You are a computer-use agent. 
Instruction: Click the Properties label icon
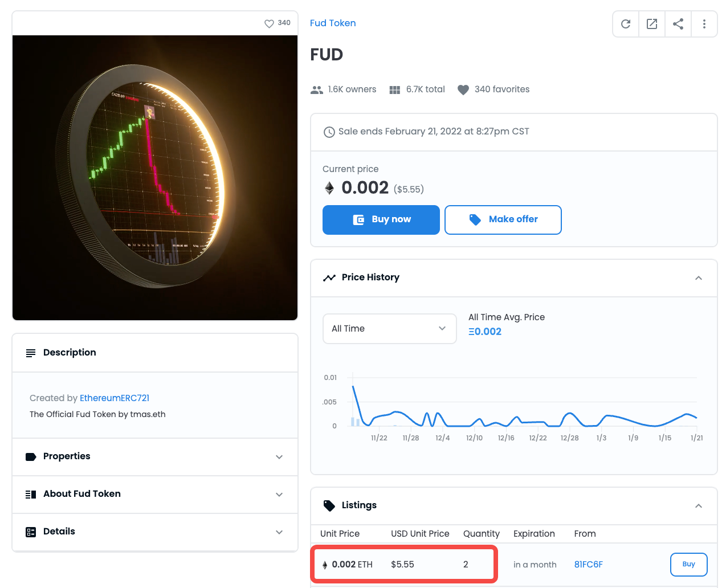(x=31, y=457)
